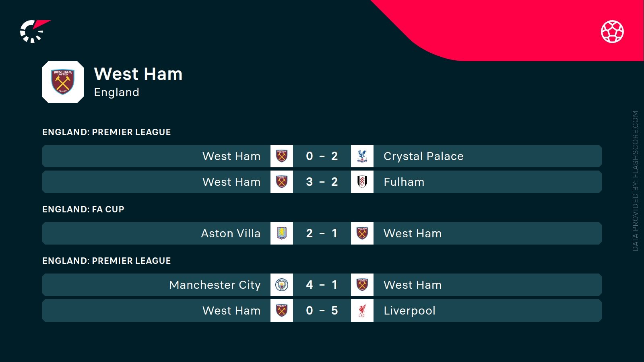The image size is (644, 362).
Task: Open the 0 - 2 Crystal Palace score
Action: [322, 156]
